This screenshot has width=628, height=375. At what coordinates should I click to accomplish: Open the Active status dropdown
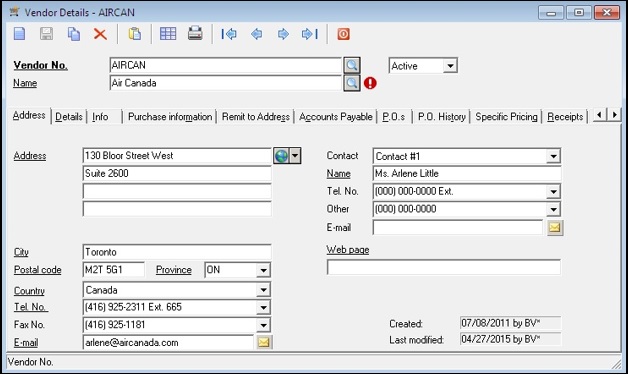pos(450,66)
